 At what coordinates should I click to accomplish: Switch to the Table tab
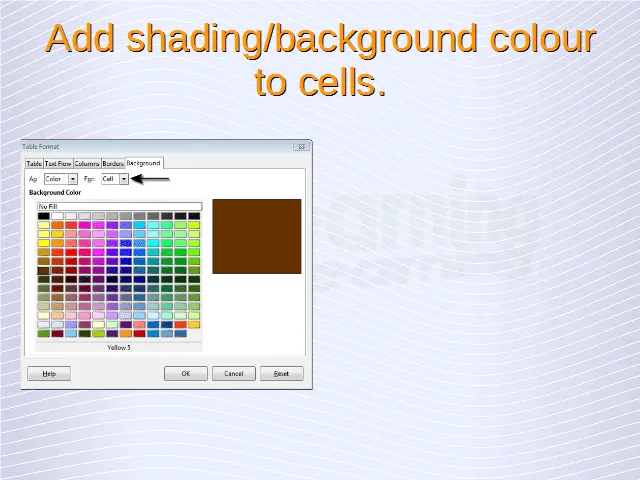click(34, 163)
